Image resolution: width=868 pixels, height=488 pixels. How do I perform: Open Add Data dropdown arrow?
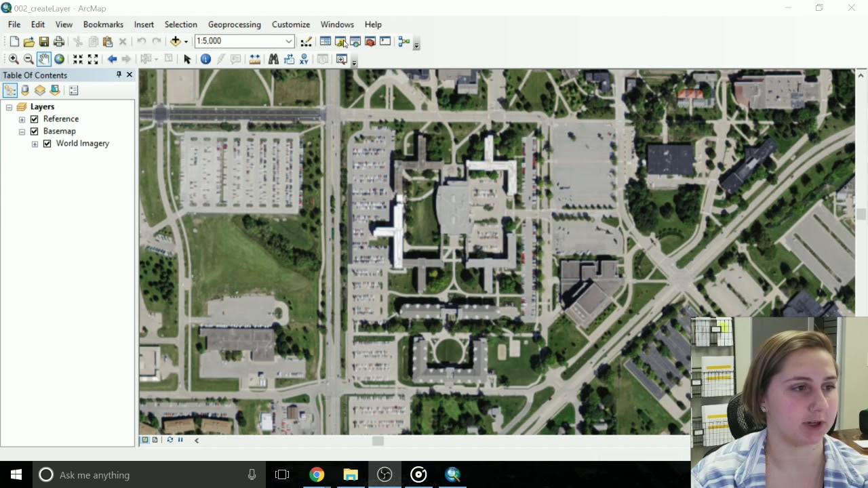pos(185,41)
